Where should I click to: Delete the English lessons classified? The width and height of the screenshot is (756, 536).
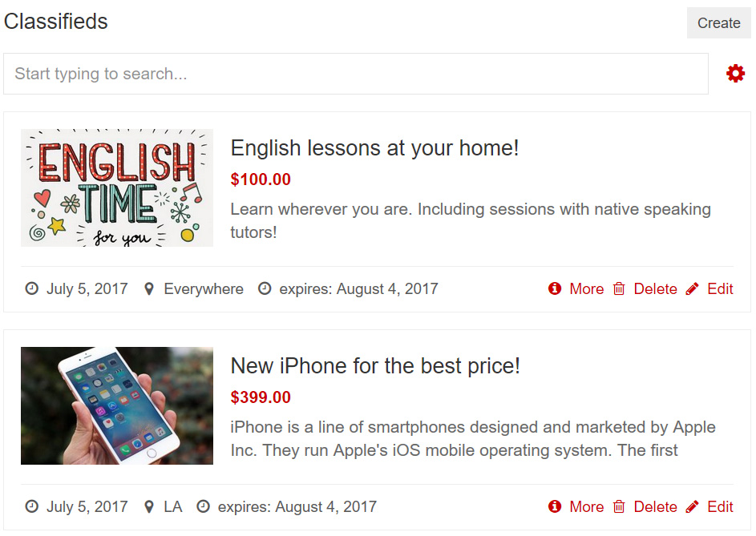[655, 288]
